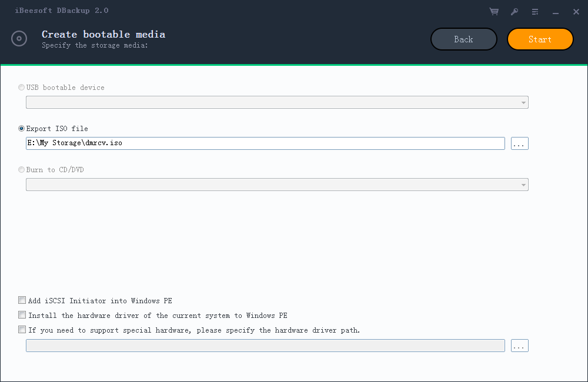Open the menu list icon
This screenshot has height=382, width=588.
pyautogui.click(x=535, y=12)
